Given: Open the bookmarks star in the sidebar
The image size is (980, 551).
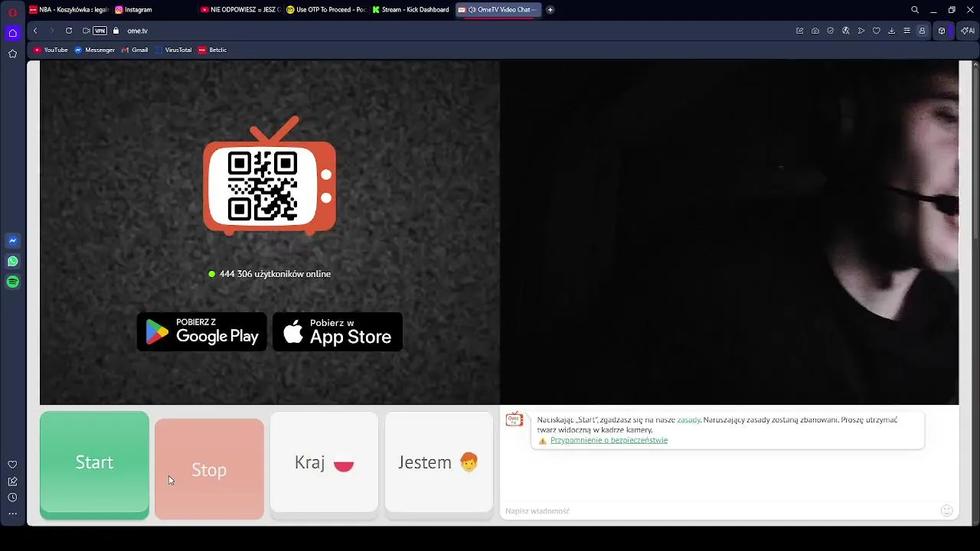Looking at the screenshot, I should [12, 54].
